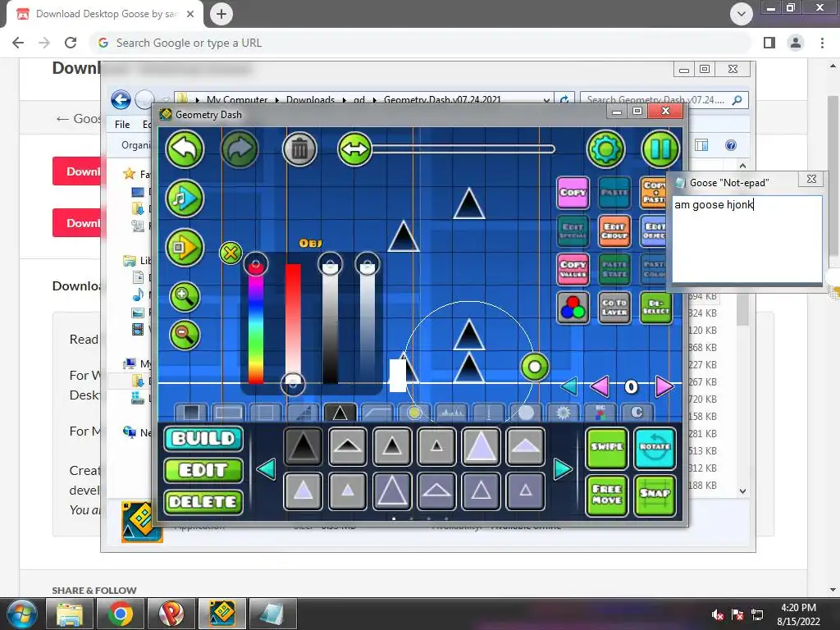840x630 pixels.
Task: Click the white-to-black brightness slider
Action: 330,323
